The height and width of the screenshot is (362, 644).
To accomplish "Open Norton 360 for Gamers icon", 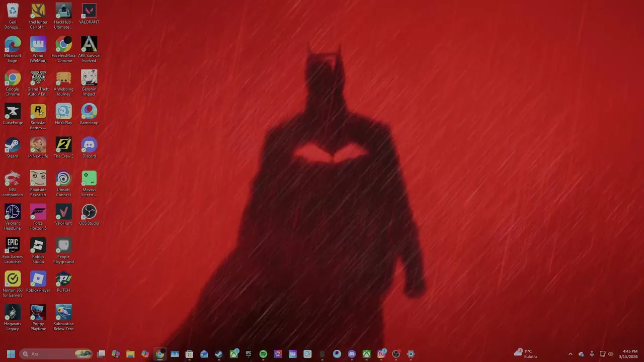I will [13, 285].
